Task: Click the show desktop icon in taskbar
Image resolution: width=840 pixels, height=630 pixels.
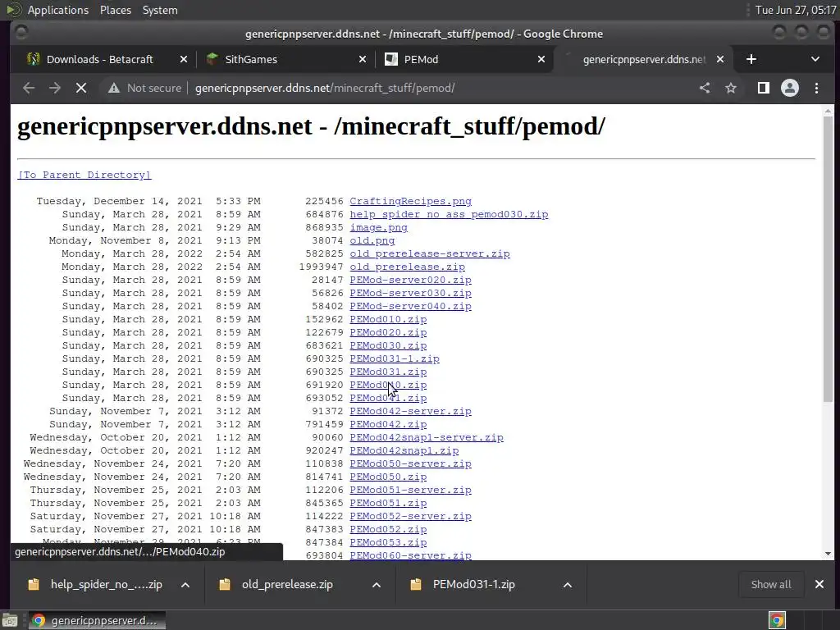Action: point(9,620)
